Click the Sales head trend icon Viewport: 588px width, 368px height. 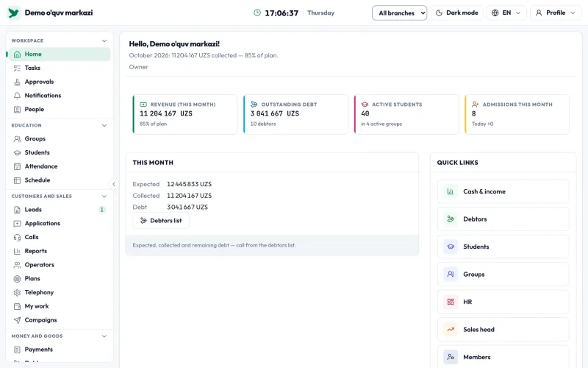(x=451, y=330)
